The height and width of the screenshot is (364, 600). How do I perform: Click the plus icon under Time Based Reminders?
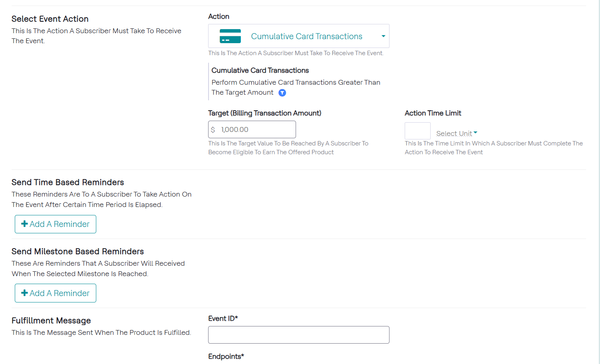[x=24, y=224]
